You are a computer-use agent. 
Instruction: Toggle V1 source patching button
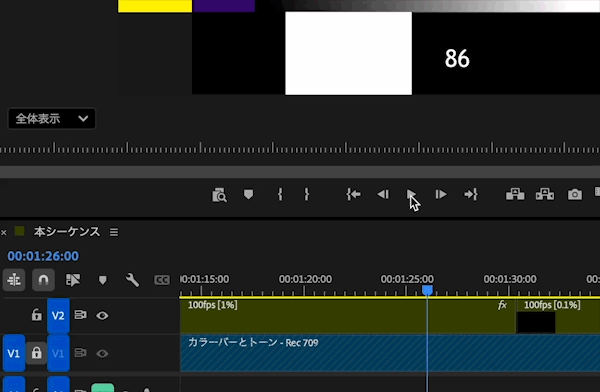[x=14, y=353]
